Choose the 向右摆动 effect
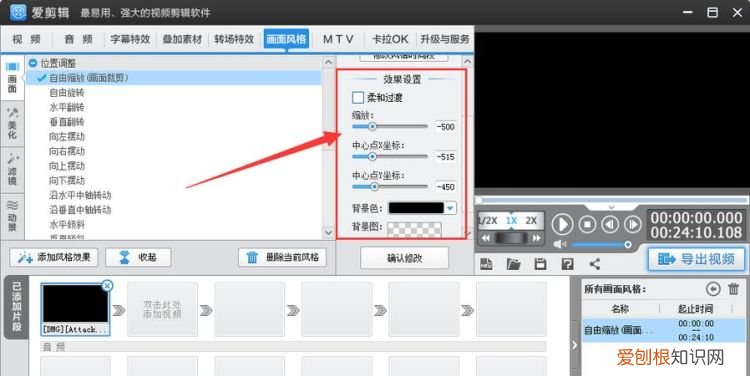The height and width of the screenshot is (376, 750). (67, 151)
